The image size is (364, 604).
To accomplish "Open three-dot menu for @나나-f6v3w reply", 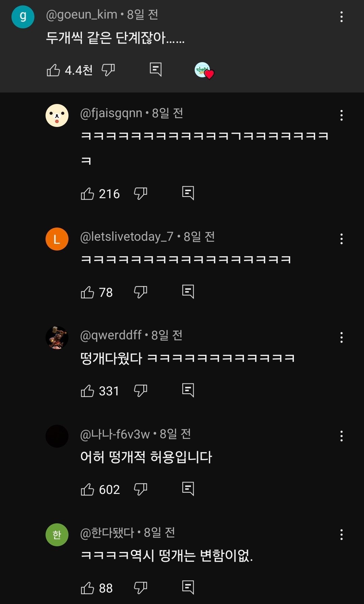I will [341, 436].
